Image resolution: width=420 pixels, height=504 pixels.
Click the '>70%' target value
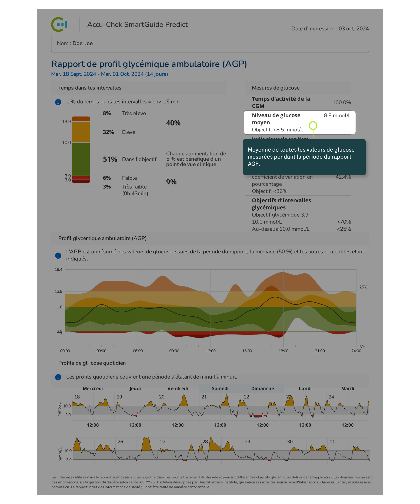(x=344, y=222)
